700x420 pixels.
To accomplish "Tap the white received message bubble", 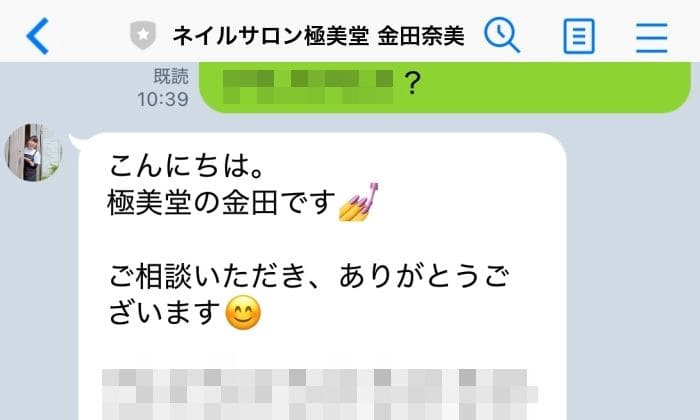I will (x=322, y=276).
